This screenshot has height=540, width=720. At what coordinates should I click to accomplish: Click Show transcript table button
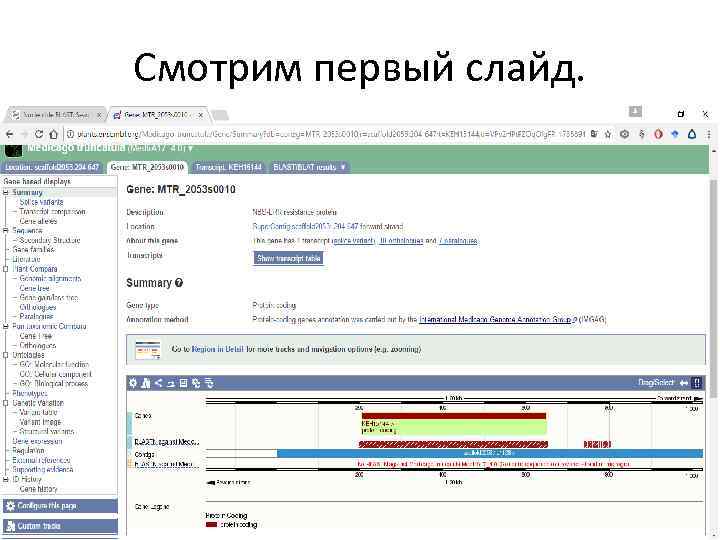(x=288, y=258)
